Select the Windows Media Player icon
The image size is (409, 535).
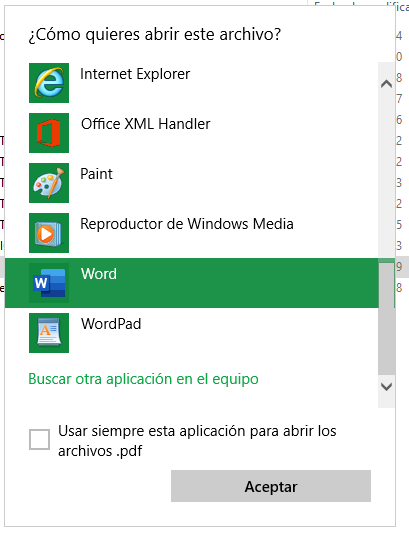point(49,233)
